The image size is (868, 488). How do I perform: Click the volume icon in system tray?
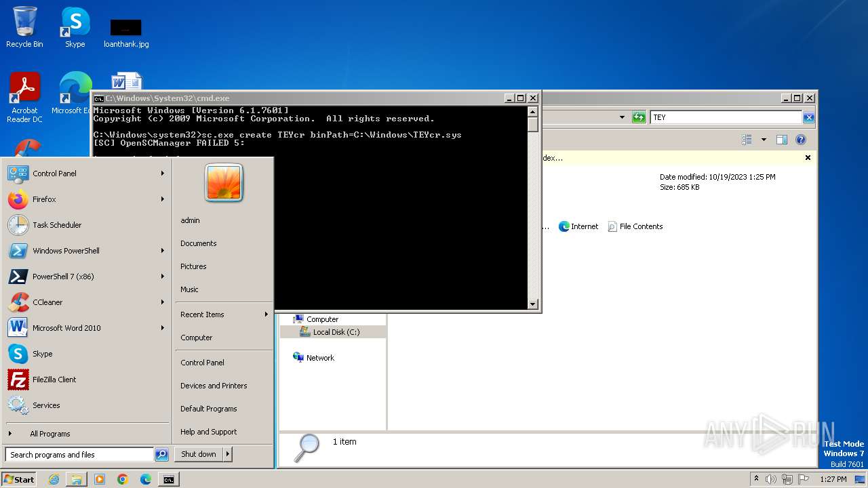[x=770, y=479]
